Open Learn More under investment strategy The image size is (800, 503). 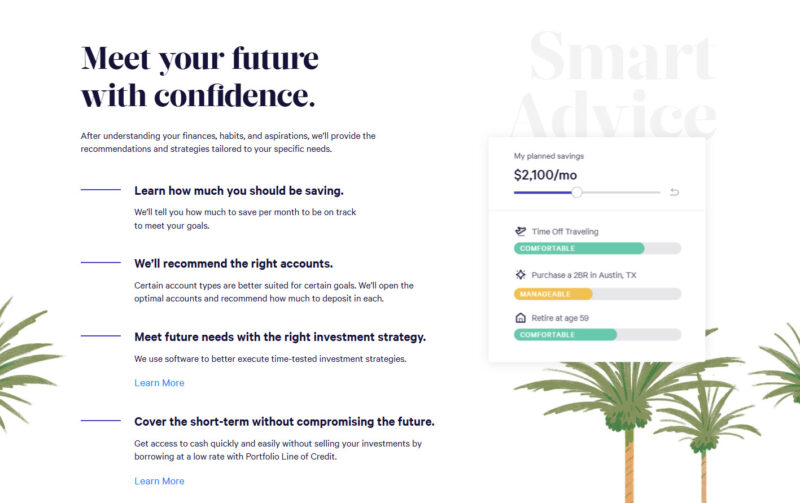click(159, 383)
